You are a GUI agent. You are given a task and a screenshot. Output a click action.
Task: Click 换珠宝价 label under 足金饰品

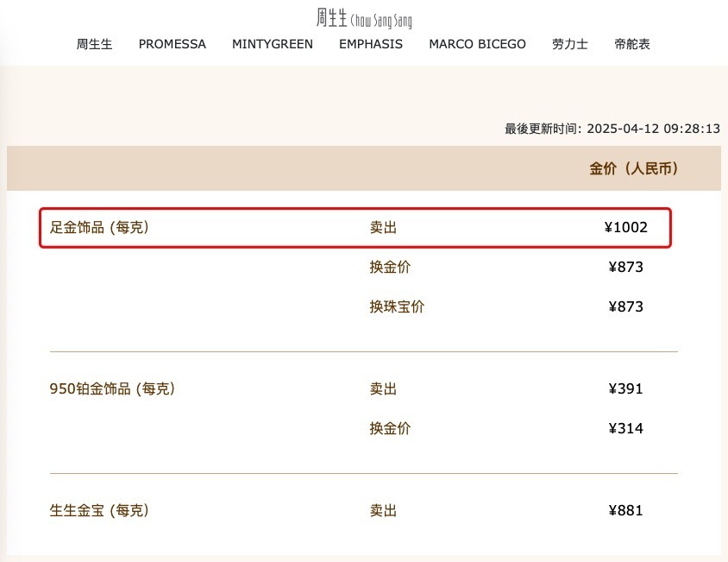click(x=397, y=306)
